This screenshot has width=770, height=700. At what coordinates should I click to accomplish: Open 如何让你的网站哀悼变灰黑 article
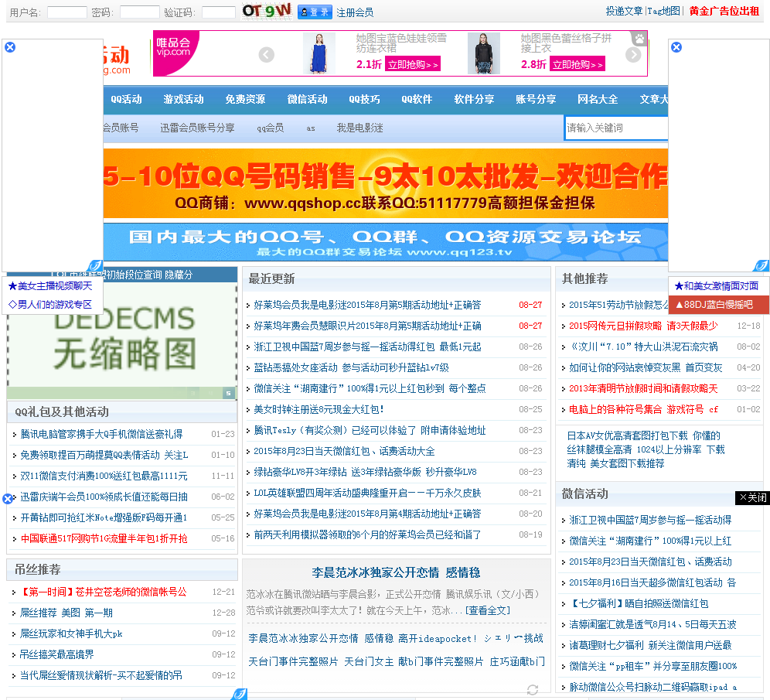click(x=646, y=367)
